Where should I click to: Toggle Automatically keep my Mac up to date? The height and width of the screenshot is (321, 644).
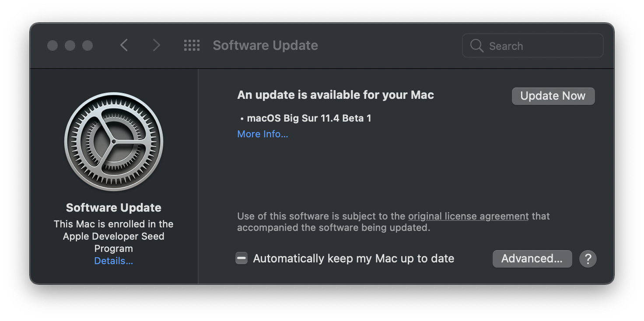[x=241, y=258]
